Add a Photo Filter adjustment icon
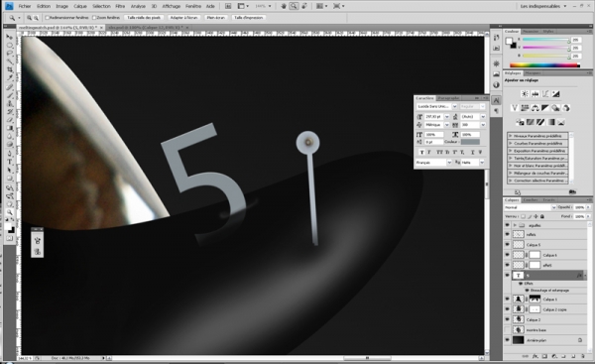The height and width of the screenshot is (364, 595). tap(555, 108)
